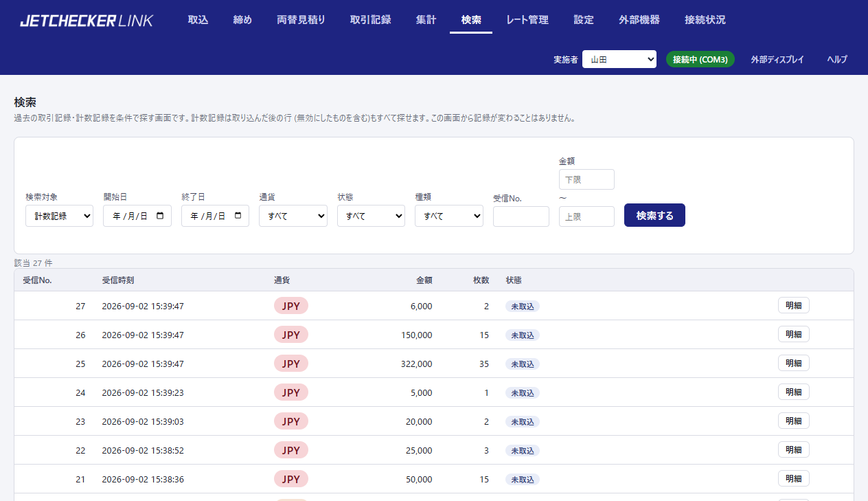Select the 検索 tab
Image resolution: width=868 pixels, height=501 pixels.
pos(471,20)
